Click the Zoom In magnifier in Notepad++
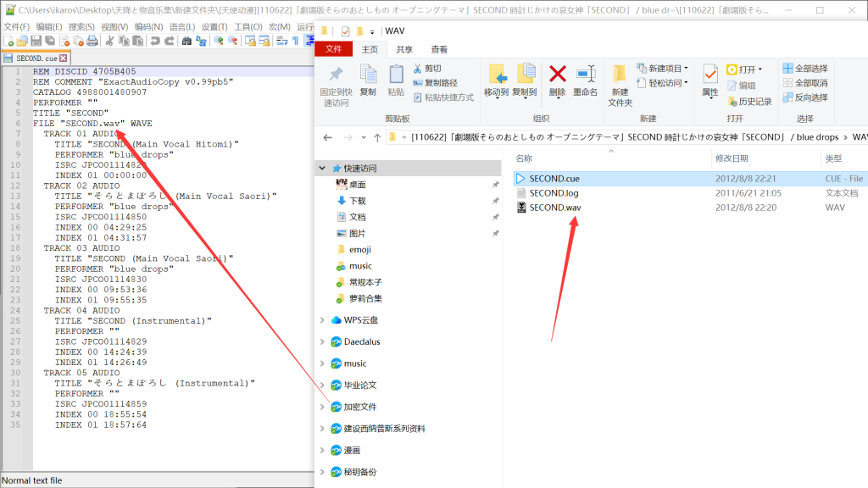This screenshot has height=488, width=868. (219, 41)
